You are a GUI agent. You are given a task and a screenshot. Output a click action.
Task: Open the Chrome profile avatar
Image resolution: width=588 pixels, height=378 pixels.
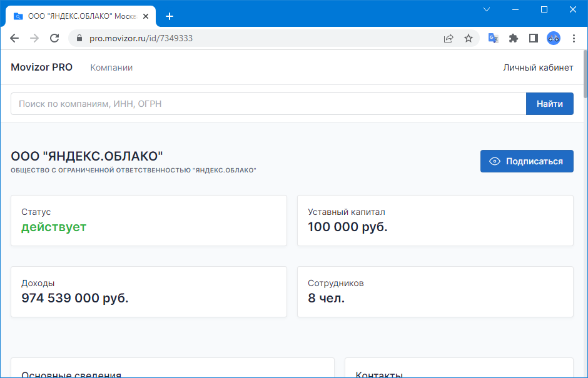click(554, 38)
